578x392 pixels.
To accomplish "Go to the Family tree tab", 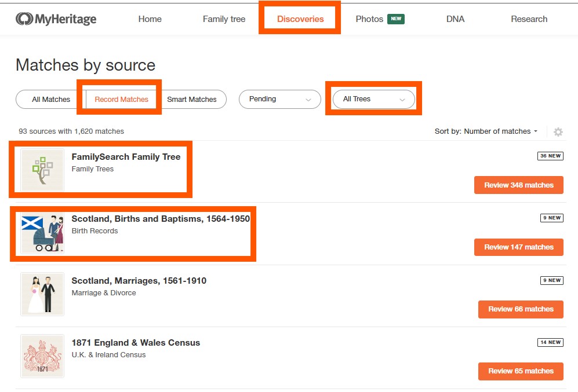I will (224, 19).
